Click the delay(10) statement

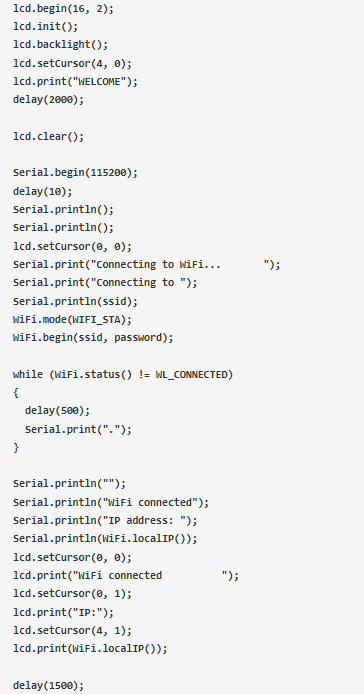coord(43,191)
